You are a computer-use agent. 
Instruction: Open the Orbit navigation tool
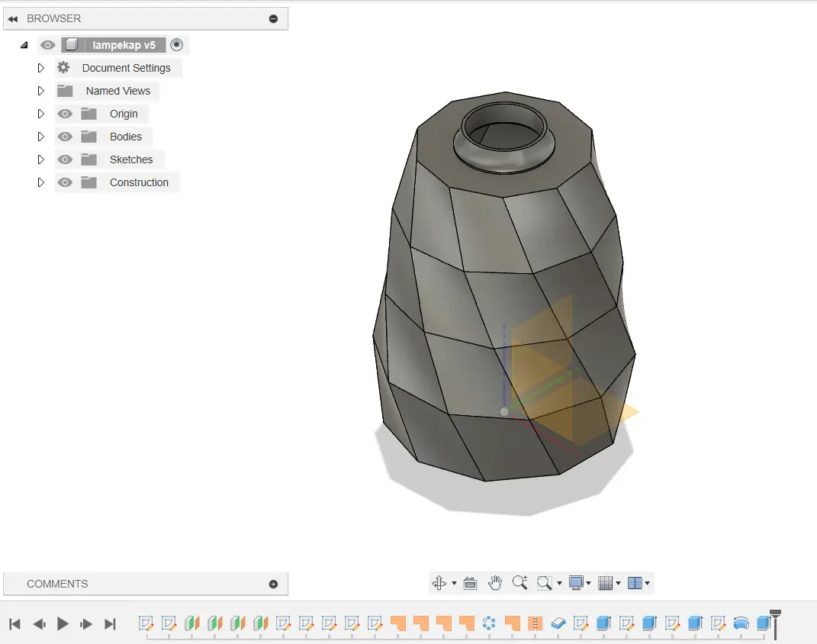[x=439, y=582]
